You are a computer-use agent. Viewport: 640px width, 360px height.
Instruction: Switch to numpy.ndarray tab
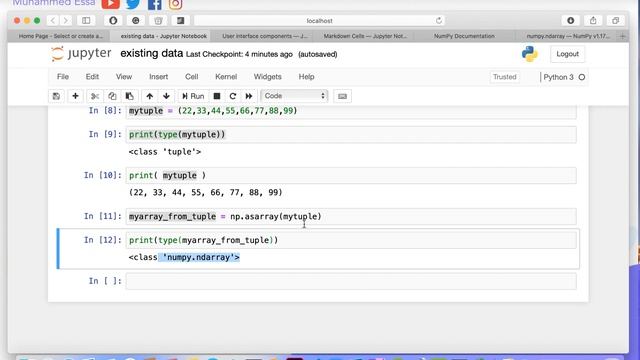click(x=567, y=36)
